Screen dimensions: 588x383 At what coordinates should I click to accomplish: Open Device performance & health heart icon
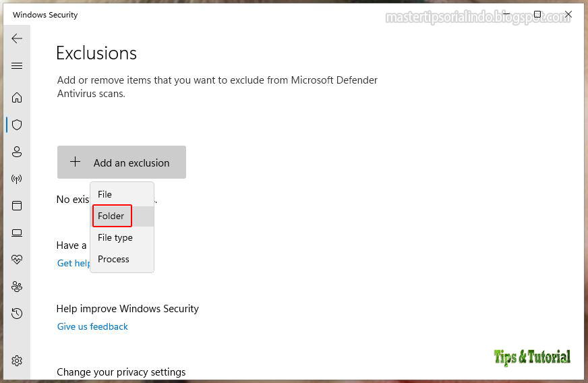pos(17,259)
